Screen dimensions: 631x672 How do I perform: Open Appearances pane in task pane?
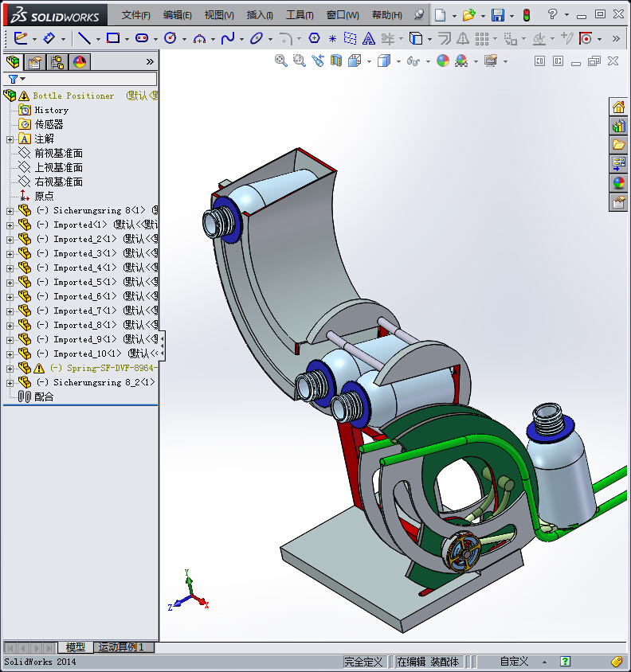coord(618,183)
